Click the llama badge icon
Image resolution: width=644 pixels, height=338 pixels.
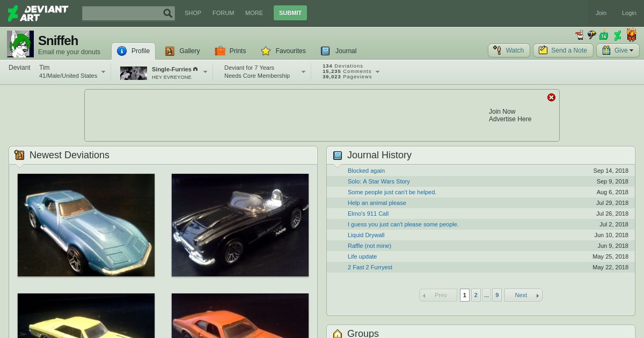coord(579,35)
